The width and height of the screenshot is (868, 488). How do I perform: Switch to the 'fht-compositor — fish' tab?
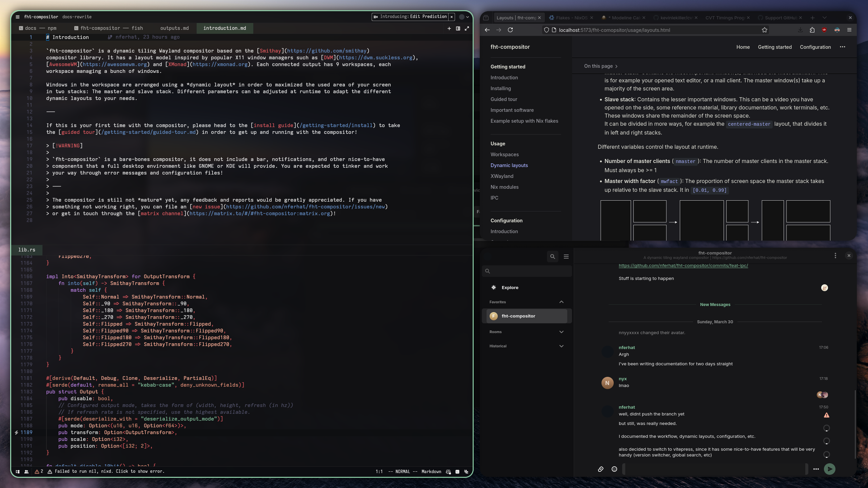pyautogui.click(x=109, y=28)
